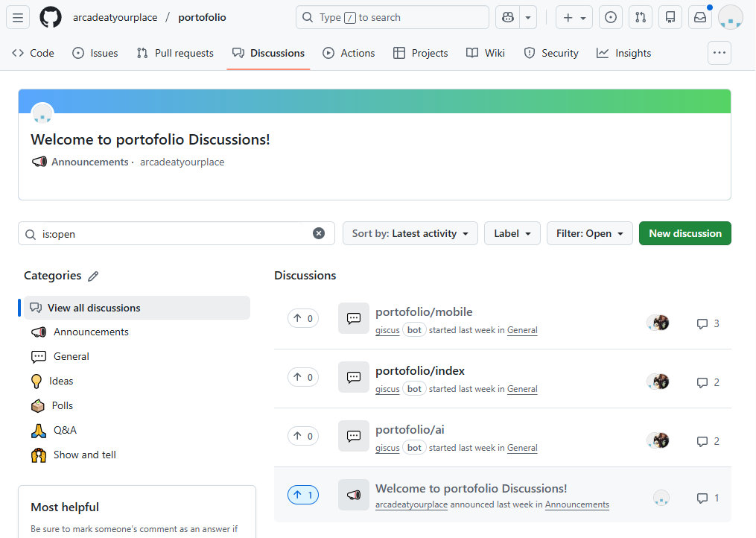Open the issues icon in header

point(611,17)
